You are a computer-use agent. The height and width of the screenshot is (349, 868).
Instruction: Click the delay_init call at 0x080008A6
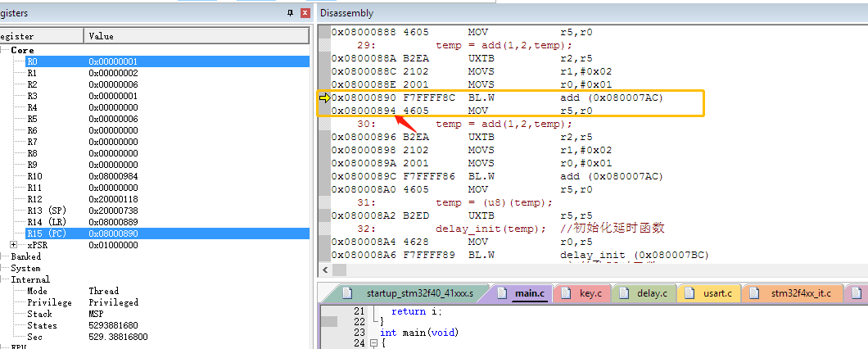[520, 255]
